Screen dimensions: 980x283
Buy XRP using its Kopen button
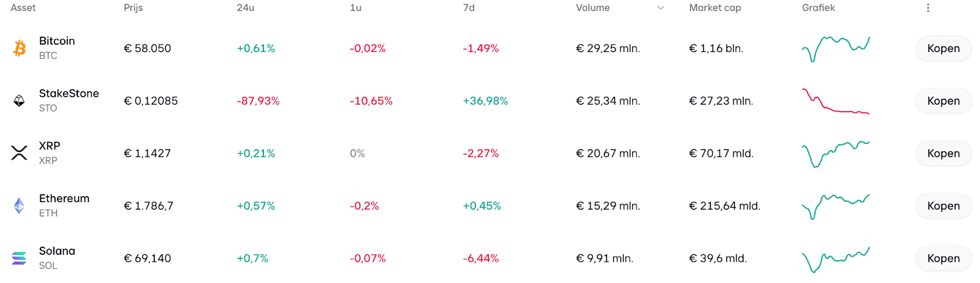(x=943, y=153)
